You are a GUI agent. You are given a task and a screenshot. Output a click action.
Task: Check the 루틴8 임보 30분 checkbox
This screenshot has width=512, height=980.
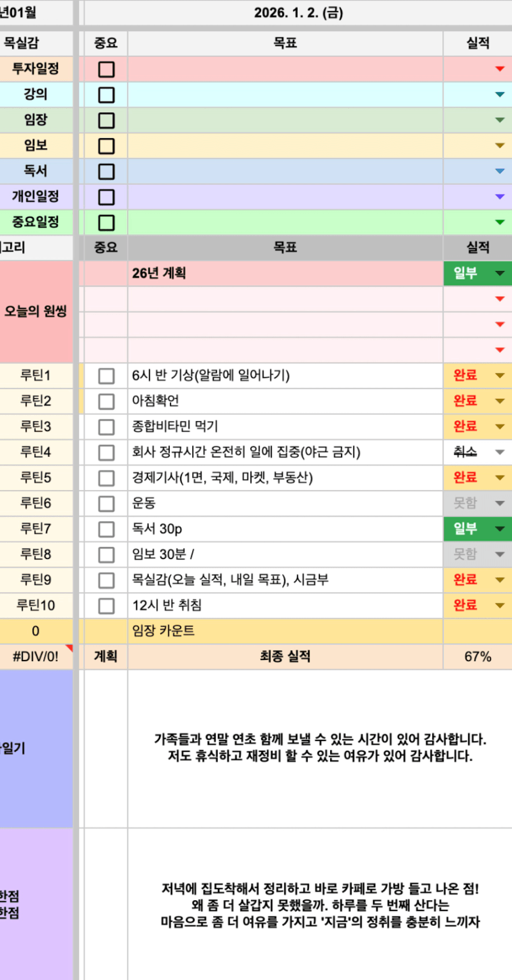click(x=106, y=554)
